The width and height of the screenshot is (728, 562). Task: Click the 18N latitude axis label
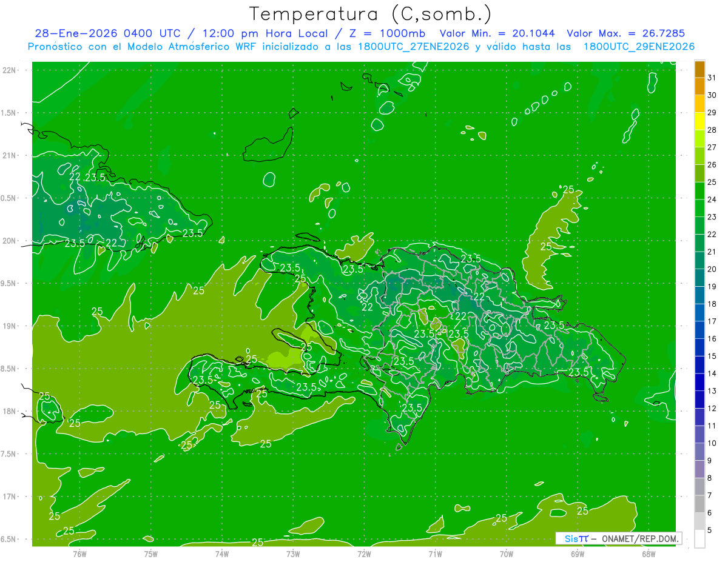tap(10, 411)
